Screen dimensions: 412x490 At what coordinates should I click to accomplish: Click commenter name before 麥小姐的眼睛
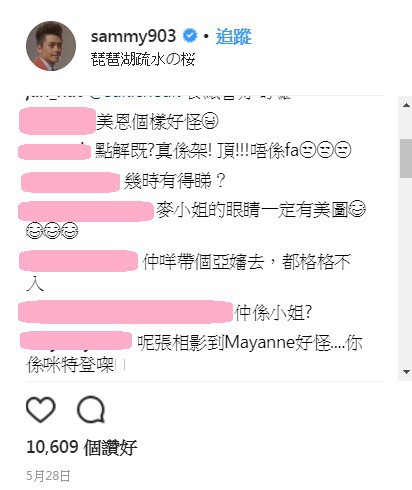click(86, 211)
